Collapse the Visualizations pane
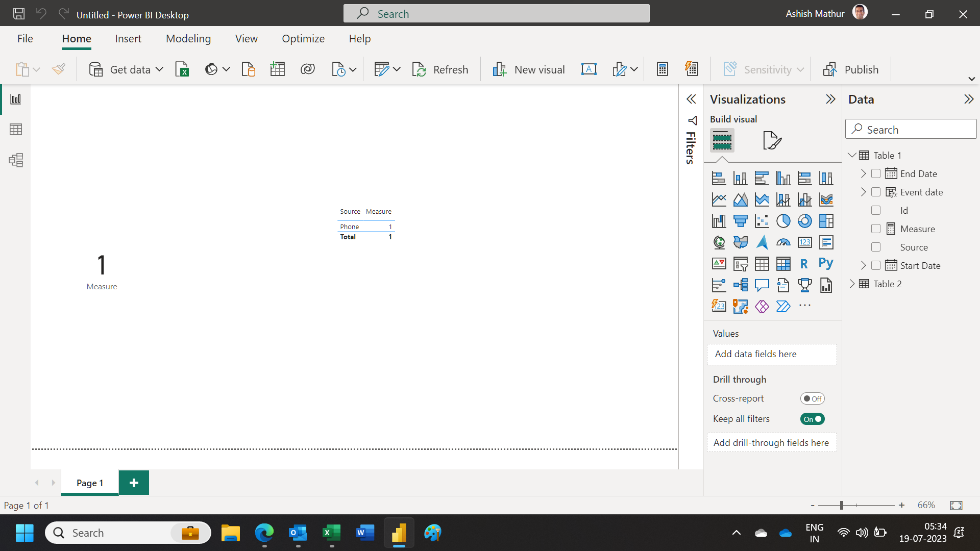This screenshot has width=980, height=551. 830,99
